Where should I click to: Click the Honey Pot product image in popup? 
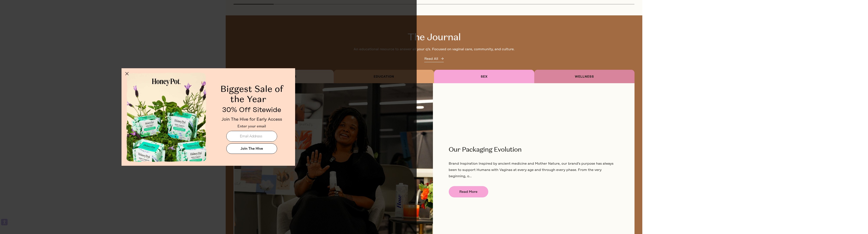[x=166, y=117]
